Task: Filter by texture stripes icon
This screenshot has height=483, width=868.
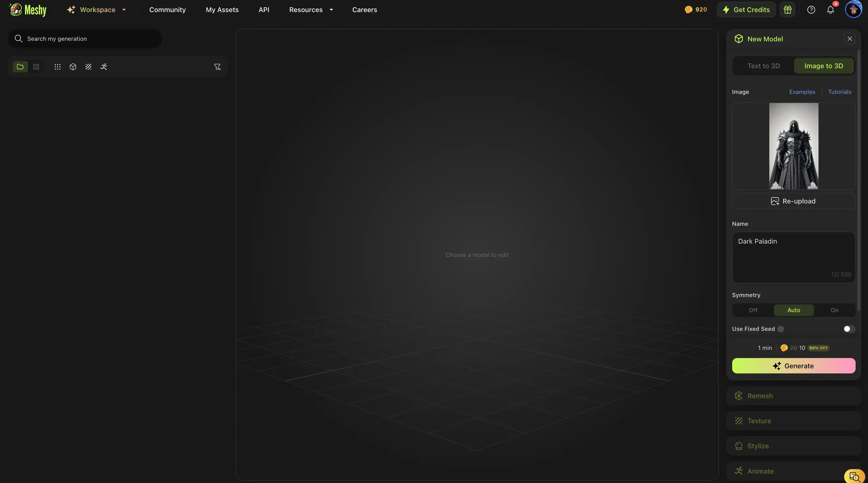Action: click(x=88, y=67)
